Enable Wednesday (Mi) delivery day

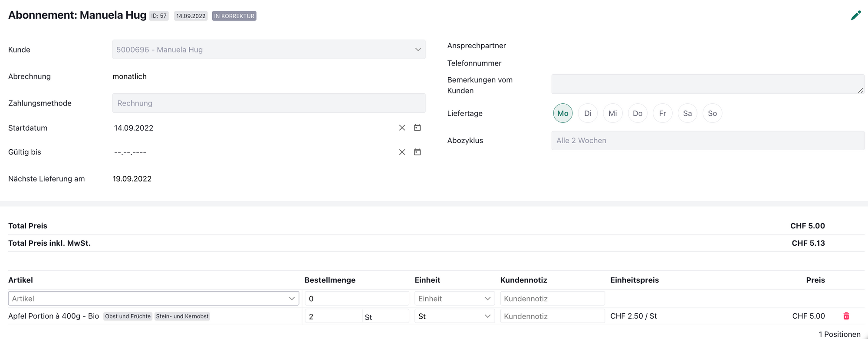point(612,113)
